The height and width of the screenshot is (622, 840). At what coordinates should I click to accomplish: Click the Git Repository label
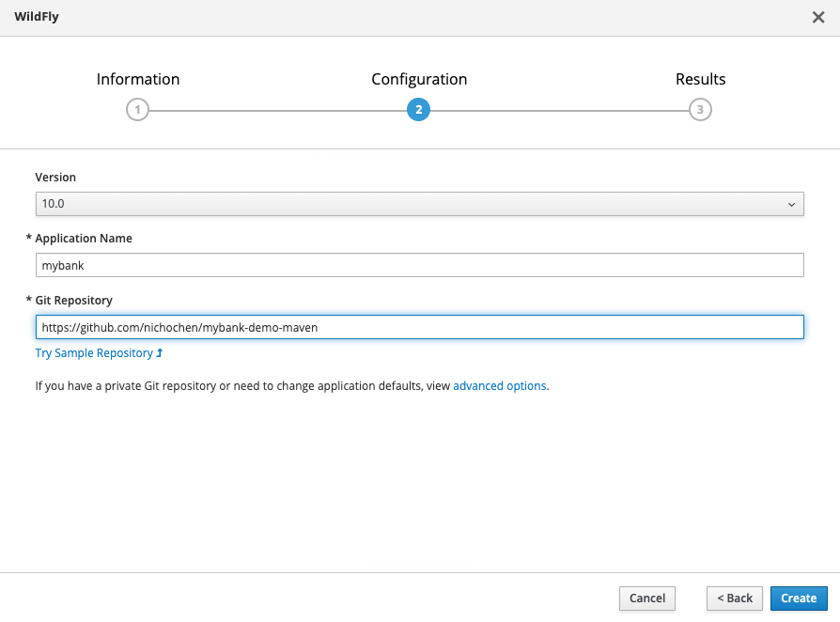click(x=74, y=301)
